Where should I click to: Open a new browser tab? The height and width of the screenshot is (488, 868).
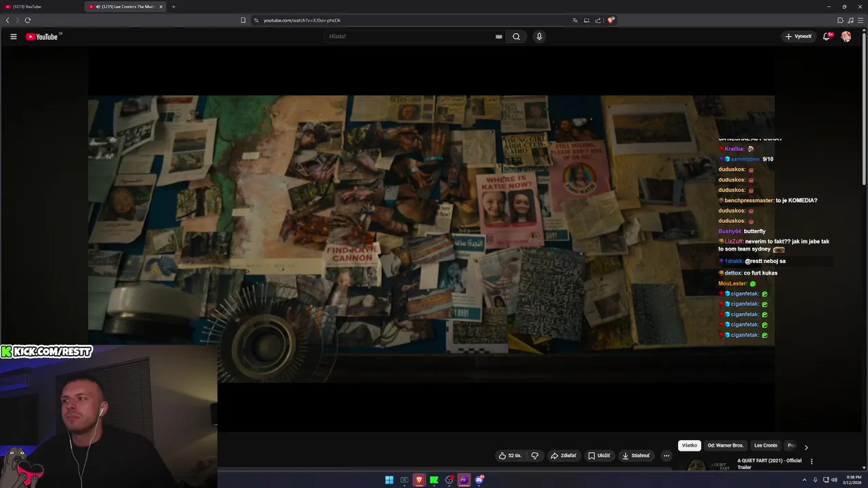(173, 7)
